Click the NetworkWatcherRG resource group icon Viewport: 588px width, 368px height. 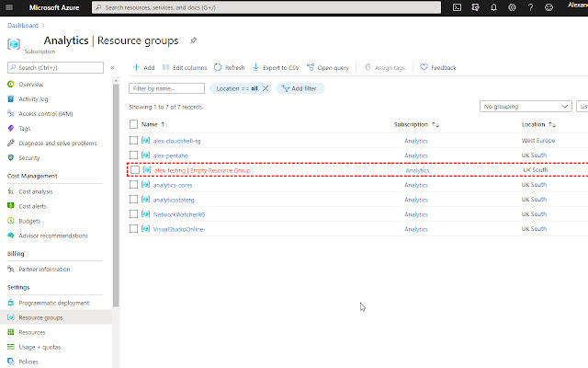pos(145,214)
